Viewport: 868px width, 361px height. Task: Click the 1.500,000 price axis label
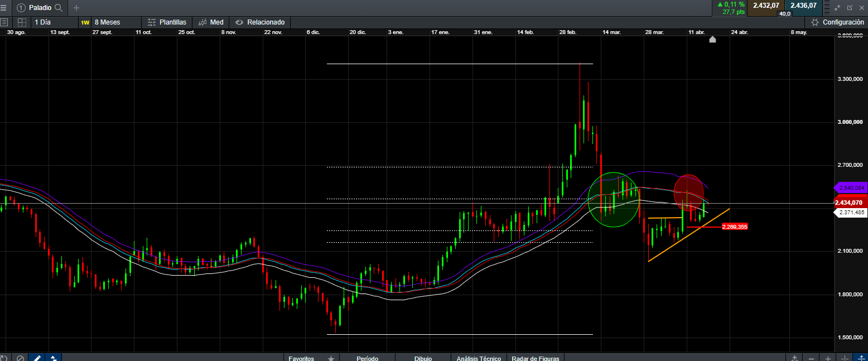point(851,338)
